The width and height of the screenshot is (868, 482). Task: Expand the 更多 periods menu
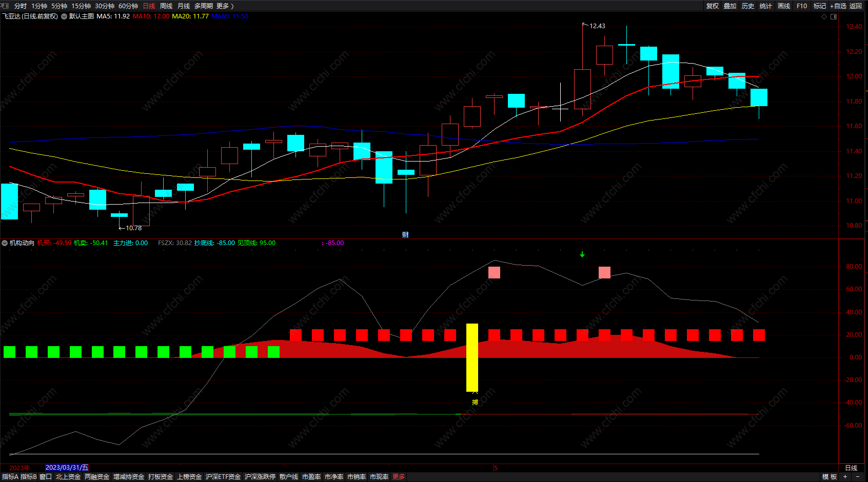point(225,6)
